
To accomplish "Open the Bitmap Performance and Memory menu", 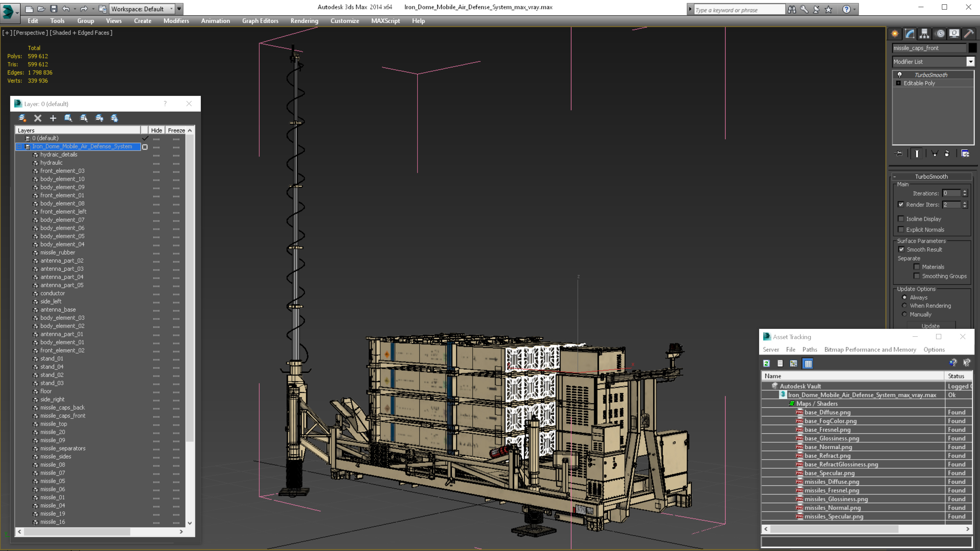I will point(870,349).
